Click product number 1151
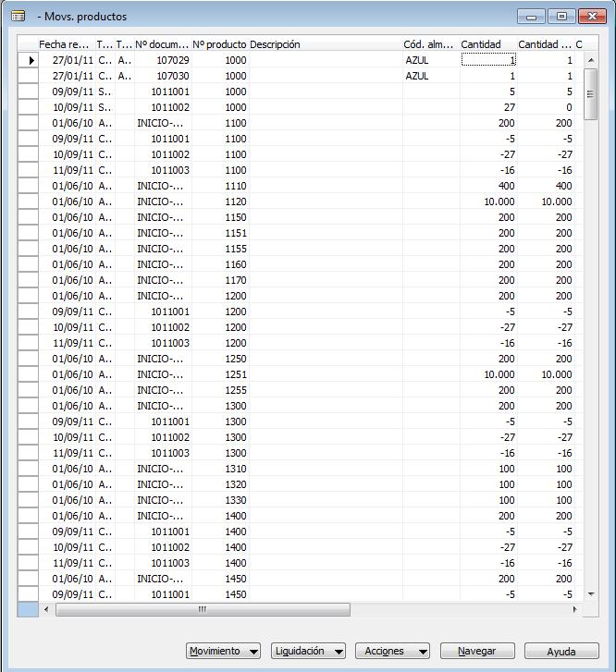This screenshot has width=616, height=672. 236,233
